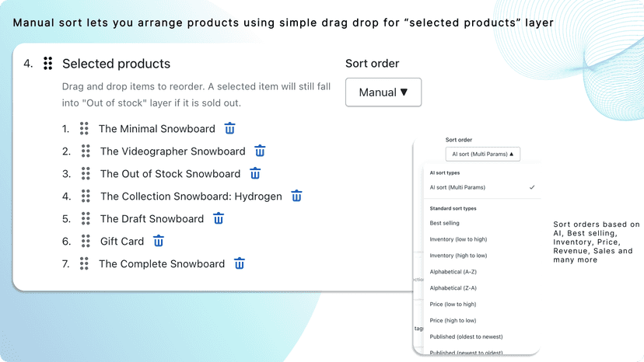Choose Best selling sort type
The image size is (644, 362).
coord(444,223)
